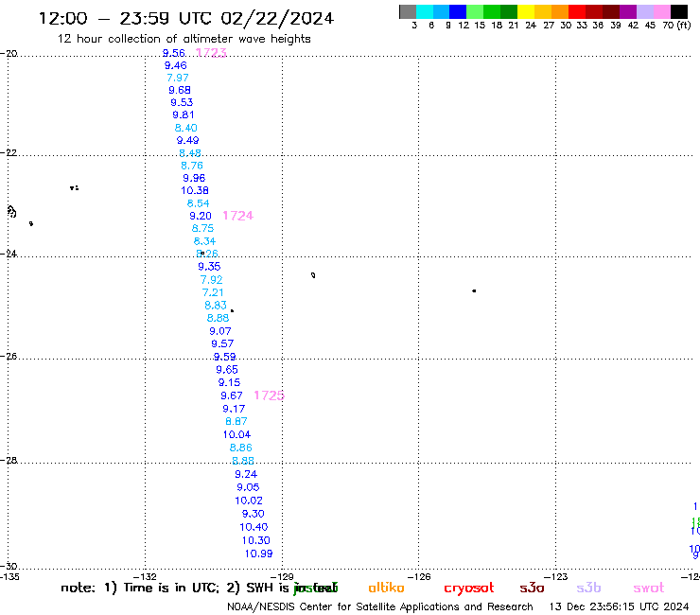Click the wave height value 9.56
The image size is (700, 615).
[174, 53]
